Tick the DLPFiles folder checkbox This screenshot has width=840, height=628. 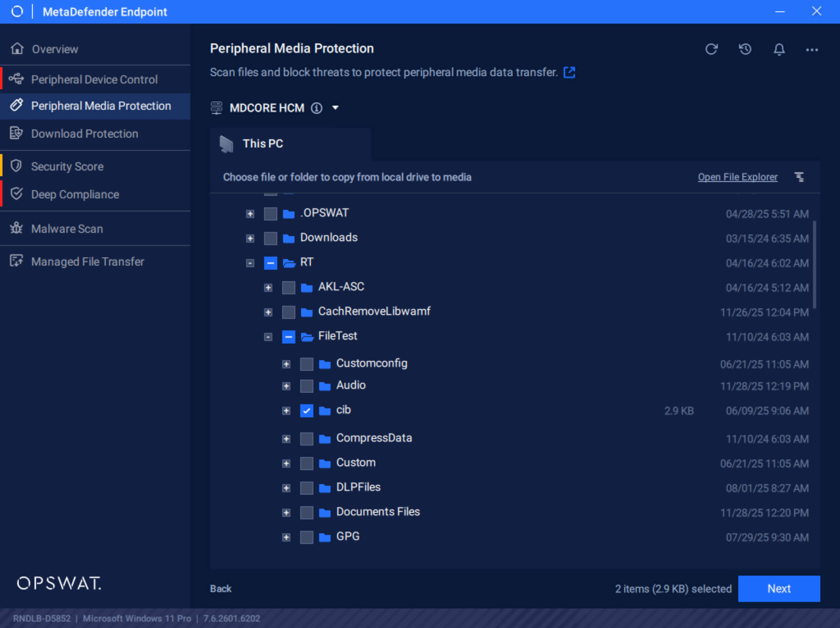pos(306,488)
